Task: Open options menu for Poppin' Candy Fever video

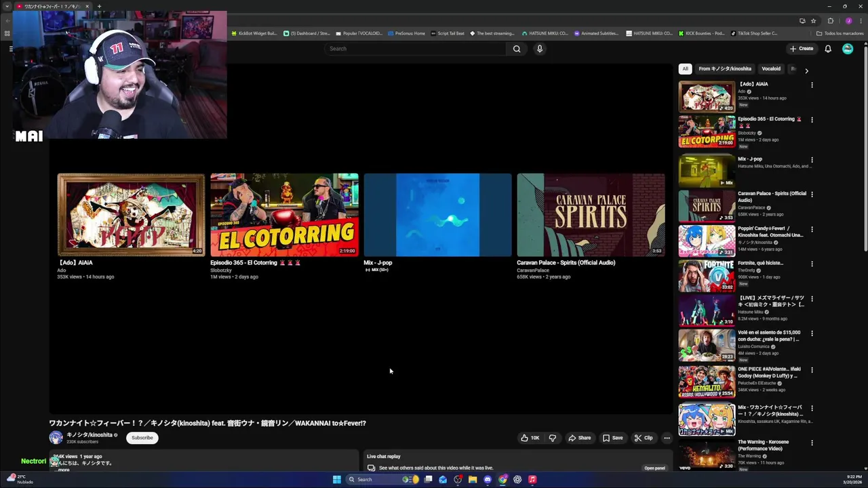Action: pos(812,230)
